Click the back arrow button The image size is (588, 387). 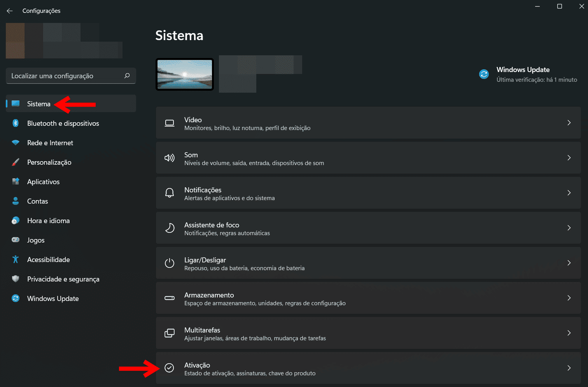[x=9, y=11]
